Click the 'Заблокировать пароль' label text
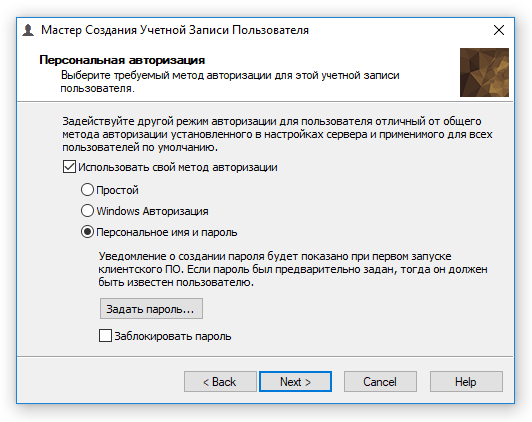This screenshot has height=422, width=532. click(173, 336)
